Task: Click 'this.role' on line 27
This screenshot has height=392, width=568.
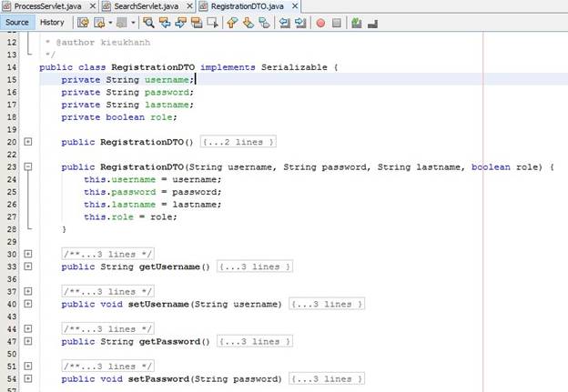Action: coord(108,216)
